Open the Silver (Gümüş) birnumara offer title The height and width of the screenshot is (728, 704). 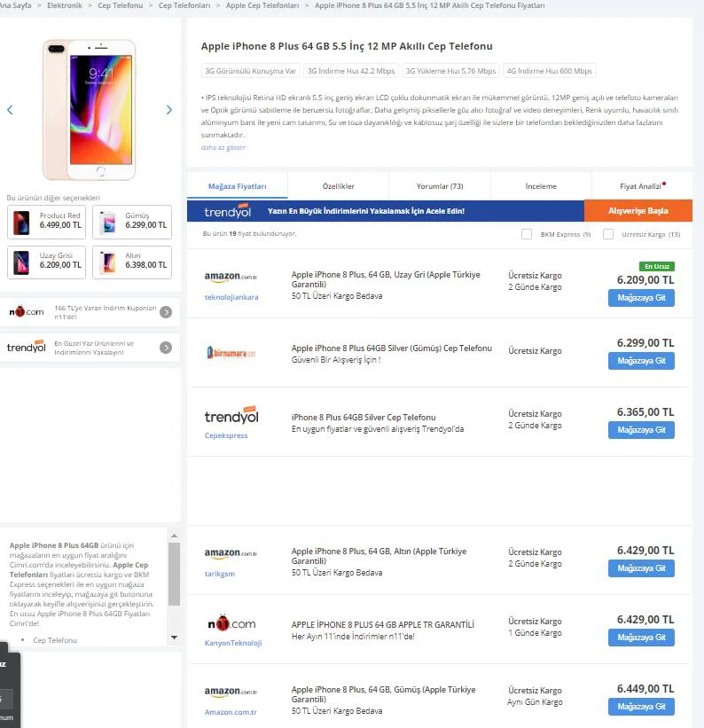392,348
